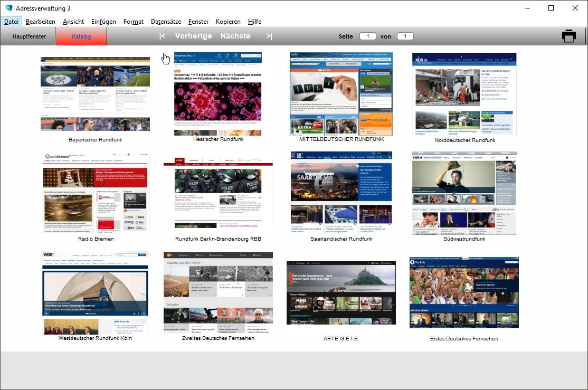
Task: Select the Radio Bremen thumbnail
Action: pyautogui.click(x=95, y=192)
